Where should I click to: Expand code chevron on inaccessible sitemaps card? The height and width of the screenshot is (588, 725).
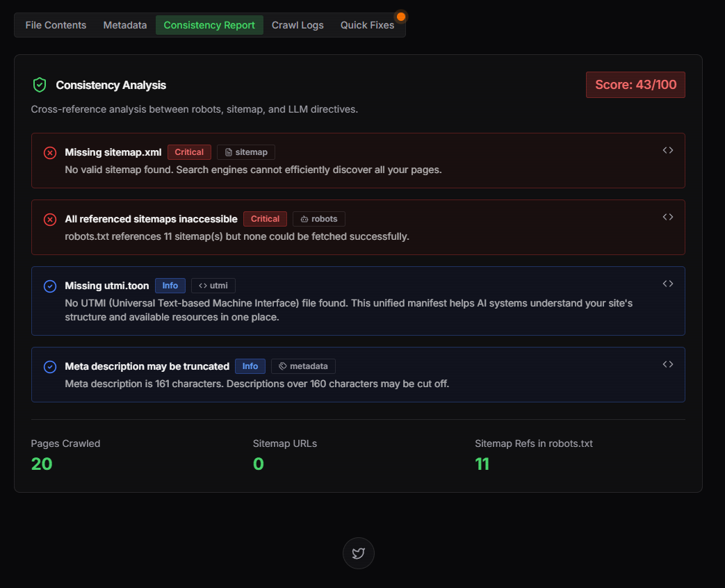tap(668, 216)
